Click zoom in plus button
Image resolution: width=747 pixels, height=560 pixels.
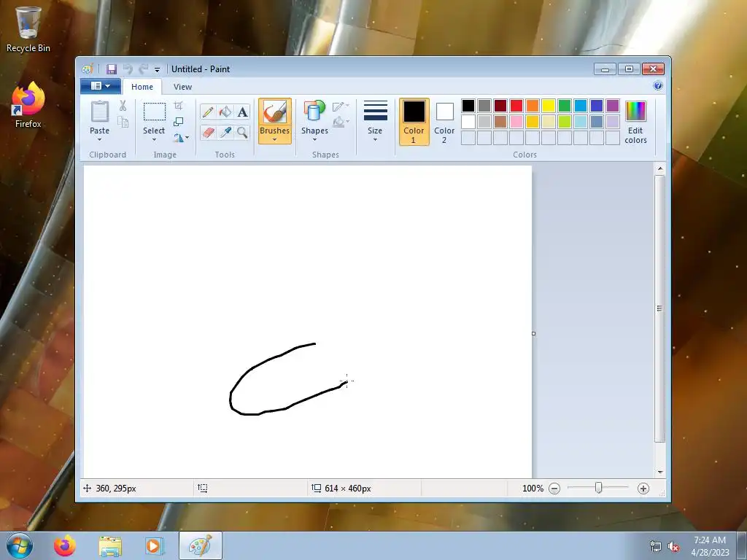(x=643, y=489)
